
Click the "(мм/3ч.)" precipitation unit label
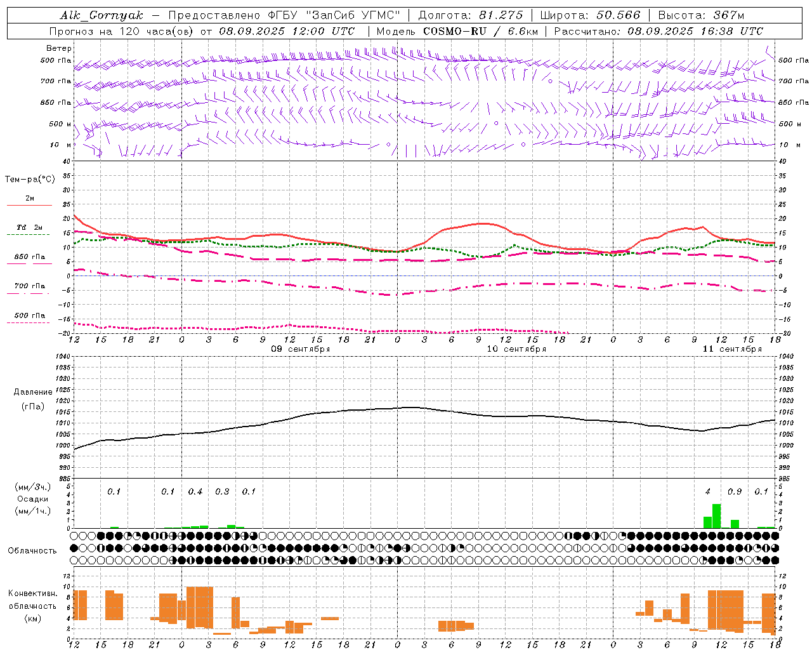coord(33,487)
